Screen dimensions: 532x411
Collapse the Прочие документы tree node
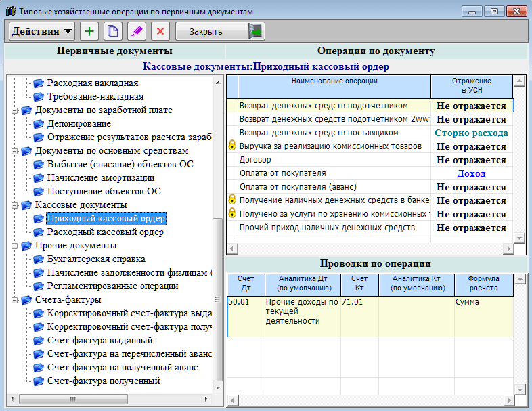[x=15, y=246]
